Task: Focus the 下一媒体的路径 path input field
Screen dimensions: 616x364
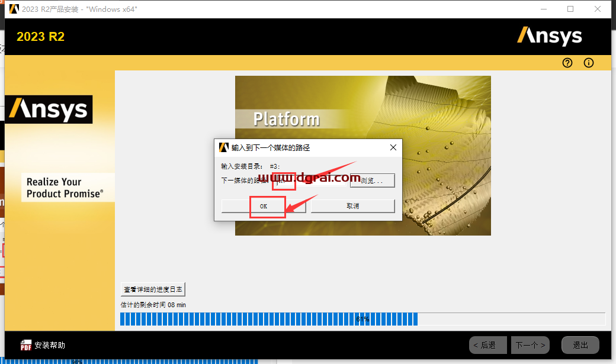Action: pos(311,181)
